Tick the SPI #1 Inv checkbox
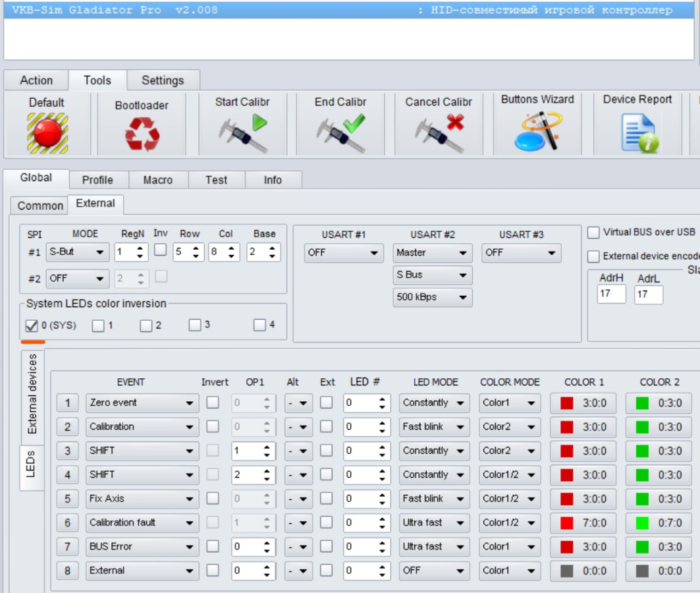The height and width of the screenshot is (593, 700). pyautogui.click(x=160, y=250)
